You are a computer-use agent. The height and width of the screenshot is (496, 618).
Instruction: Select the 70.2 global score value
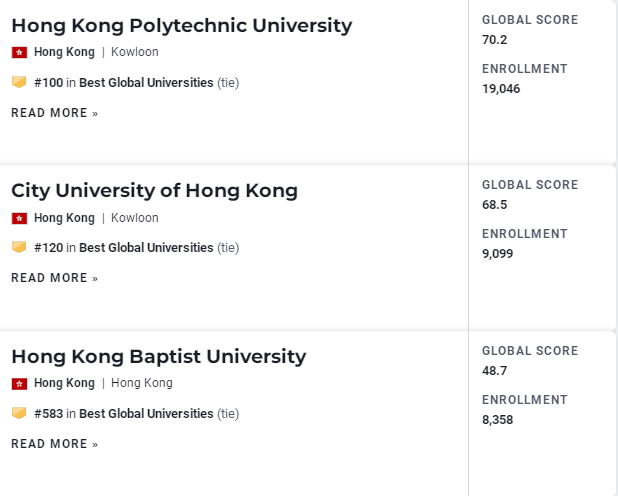coord(495,40)
